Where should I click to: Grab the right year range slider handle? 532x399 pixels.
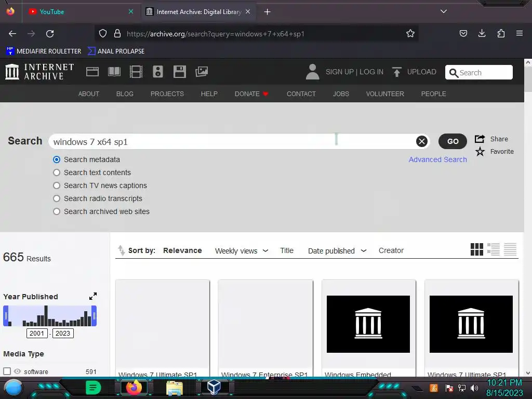coord(94,316)
